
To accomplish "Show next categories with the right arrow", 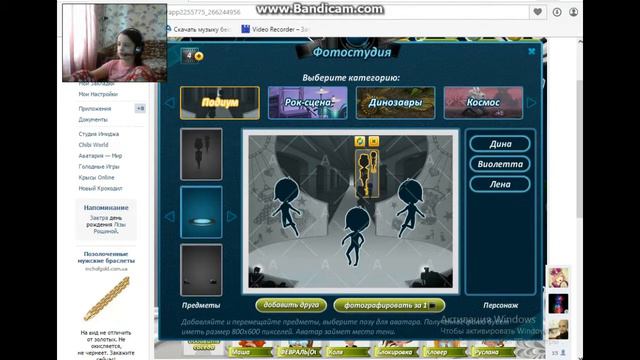I will [x=531, y=103].
